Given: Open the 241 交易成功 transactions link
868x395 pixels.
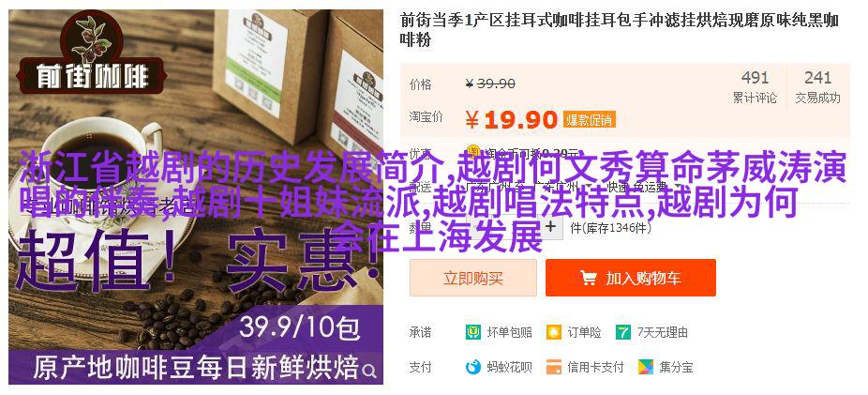Looking at the screenshot, I should (817, 87).
